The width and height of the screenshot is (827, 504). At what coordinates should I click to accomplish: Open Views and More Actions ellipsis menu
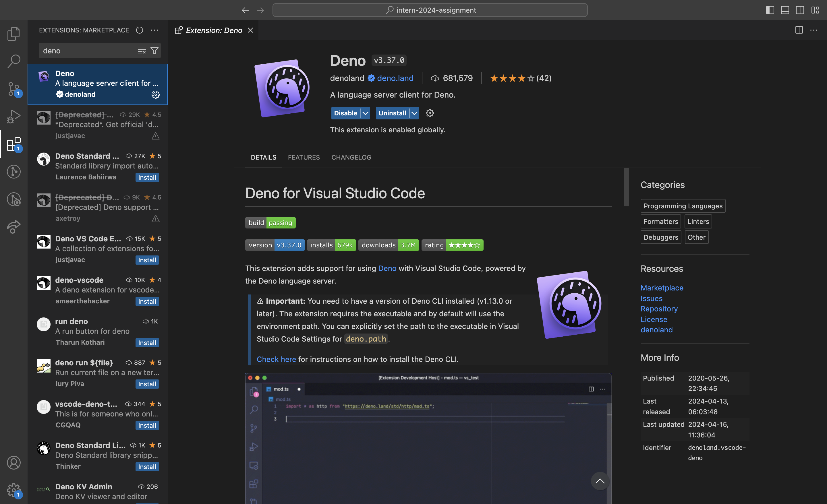(x=154, y=30)
